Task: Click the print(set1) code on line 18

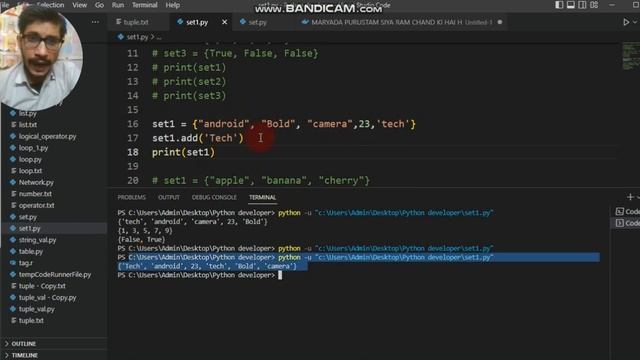Action: click(183, 152)
